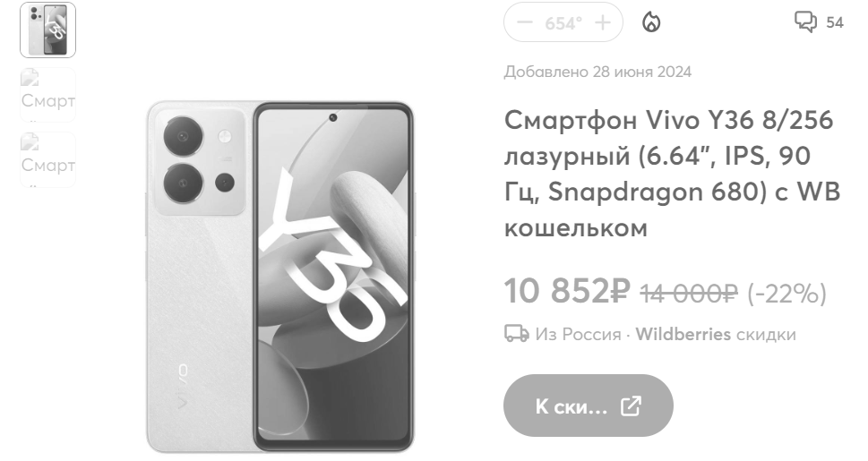Vote up with the plus icon
Screen dimensions: 868x461
[x=602, y=22]
